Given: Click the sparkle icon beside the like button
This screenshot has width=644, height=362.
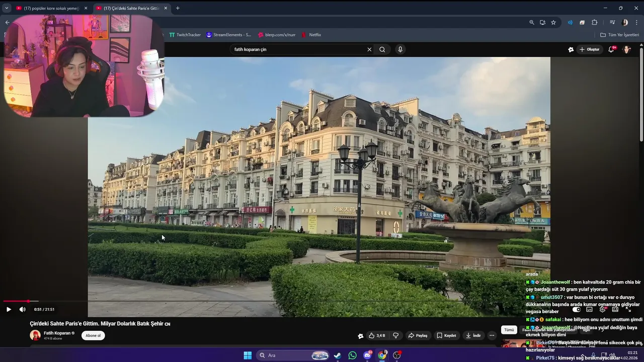Looking at the screenshot, I should click(x=360, y=336).
